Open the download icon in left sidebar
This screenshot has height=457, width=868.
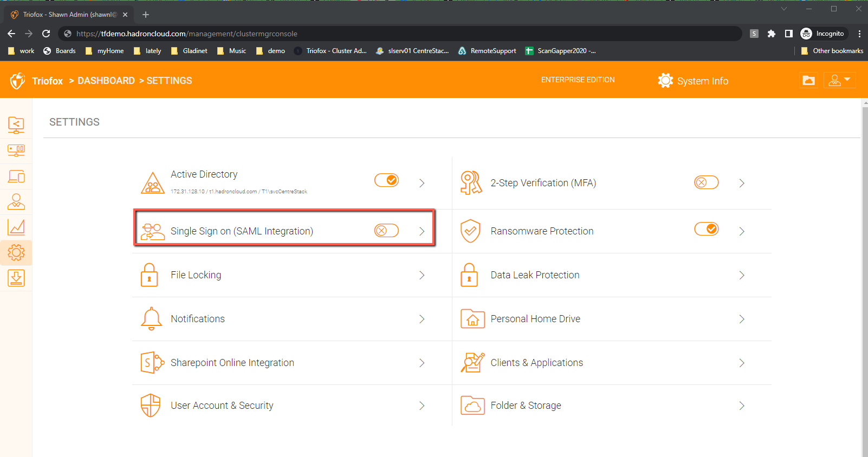16,278
